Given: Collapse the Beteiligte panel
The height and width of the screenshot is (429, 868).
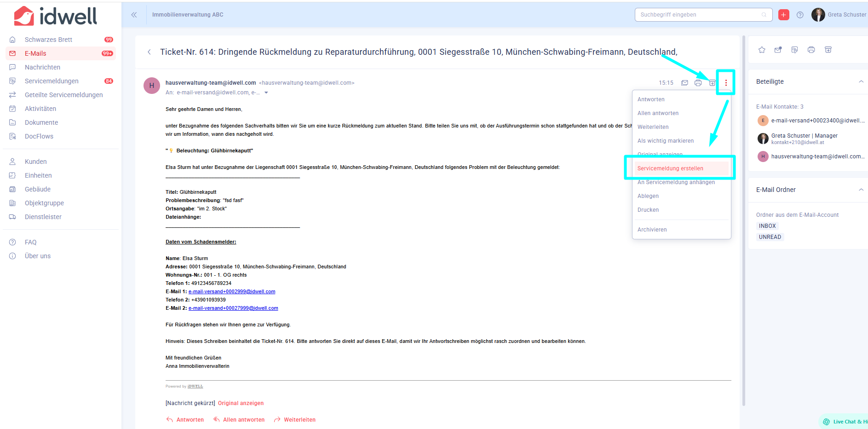Looking at the screenshot, I should tap(861, 81).
